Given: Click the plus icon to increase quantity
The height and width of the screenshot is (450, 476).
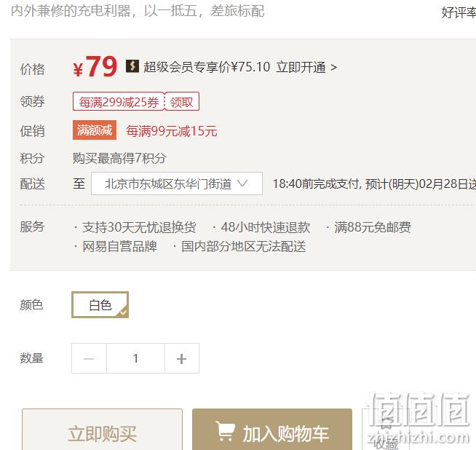Looking at the screenshot, I should pyautogui.click(x=181, y=358).
